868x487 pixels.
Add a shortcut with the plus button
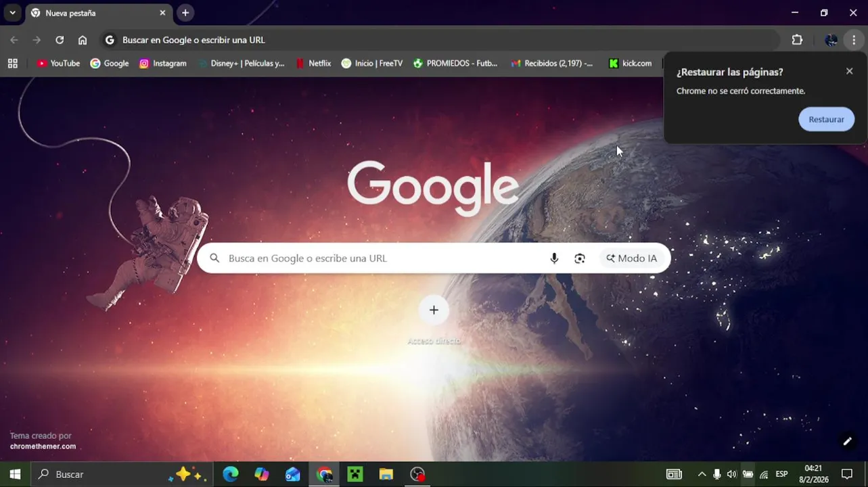click(x=434, y=310)
